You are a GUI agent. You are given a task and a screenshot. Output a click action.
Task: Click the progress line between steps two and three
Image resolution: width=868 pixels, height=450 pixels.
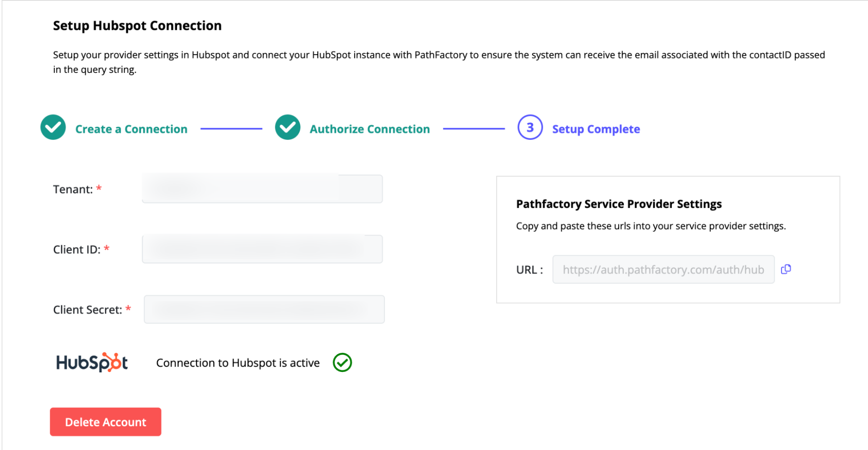point(473,128)
